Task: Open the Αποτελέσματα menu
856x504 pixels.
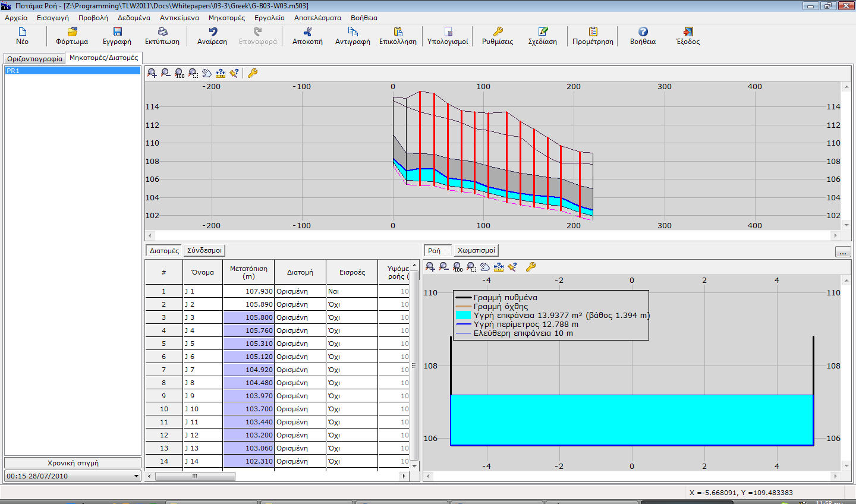Action: (x=317, y=18)
